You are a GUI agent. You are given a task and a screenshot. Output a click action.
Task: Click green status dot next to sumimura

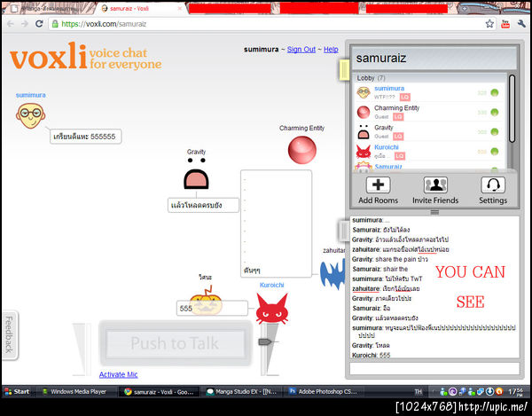click(x=495, y=92)
